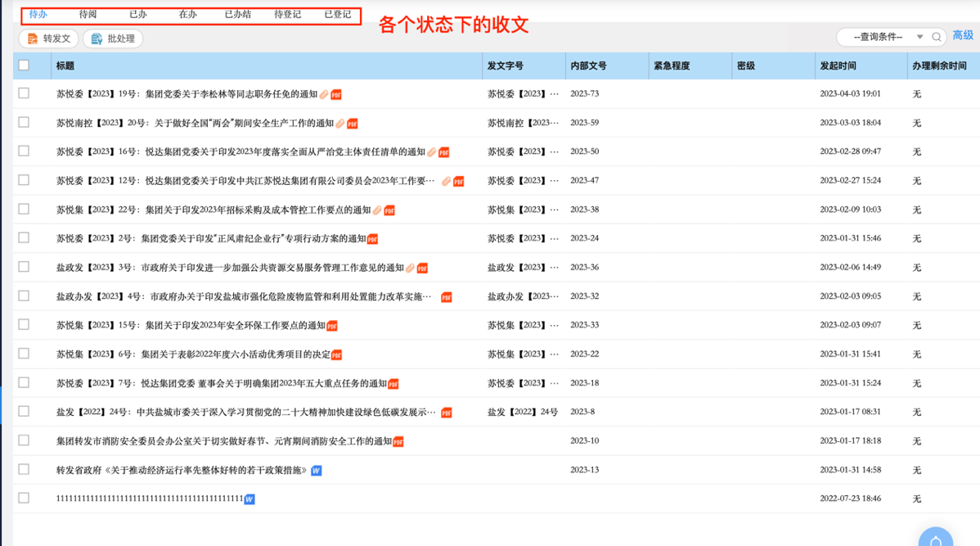The height and width of the screenshot is (546, 980).
Task: Click the 发起时间 column header
Action: tap(838, 65)
